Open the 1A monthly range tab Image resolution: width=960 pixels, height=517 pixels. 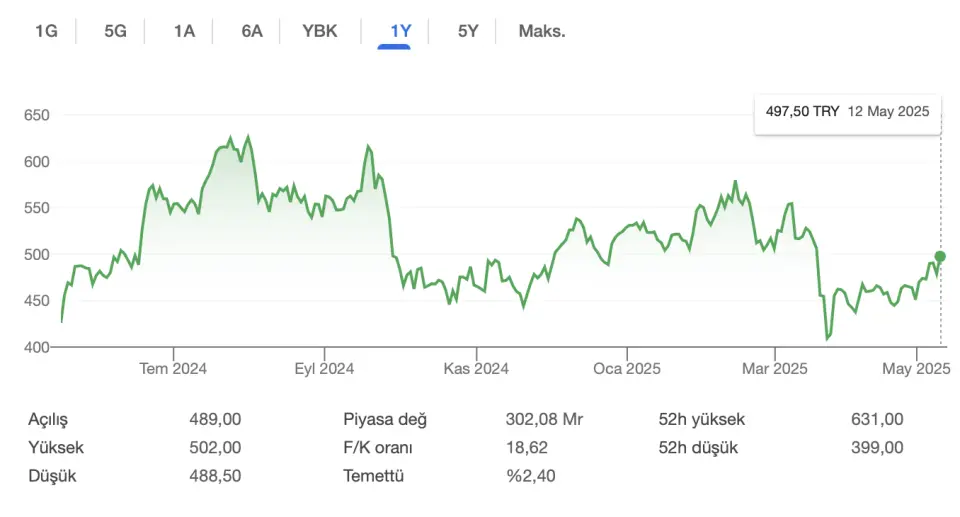click(x=184, y=31)
